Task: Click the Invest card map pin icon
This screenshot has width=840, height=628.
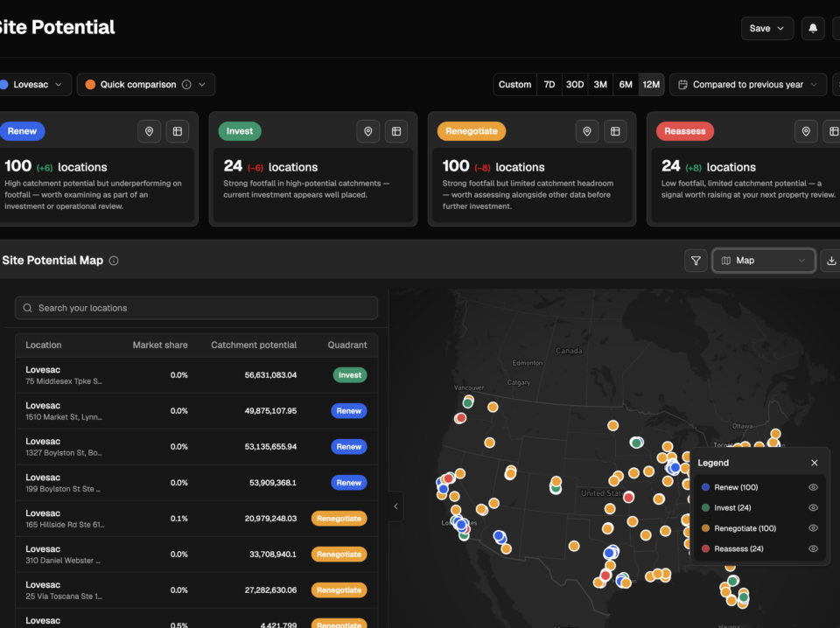Action: click(x=368, y=131)
